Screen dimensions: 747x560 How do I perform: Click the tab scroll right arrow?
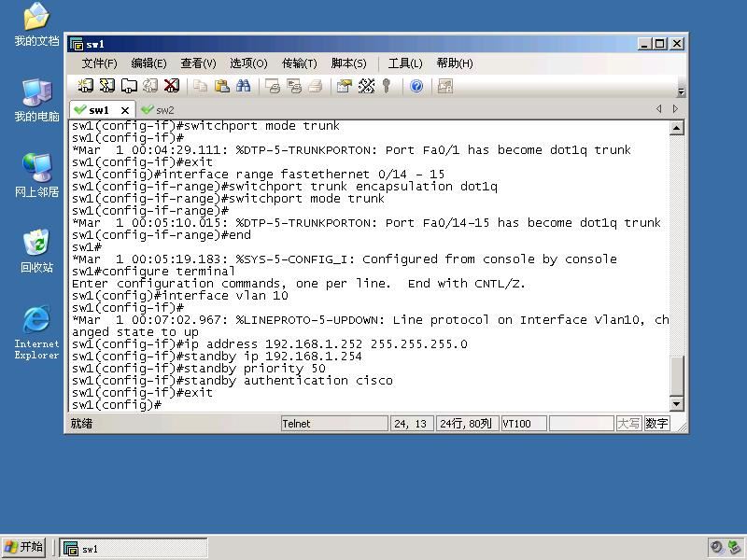click(675, 109)
